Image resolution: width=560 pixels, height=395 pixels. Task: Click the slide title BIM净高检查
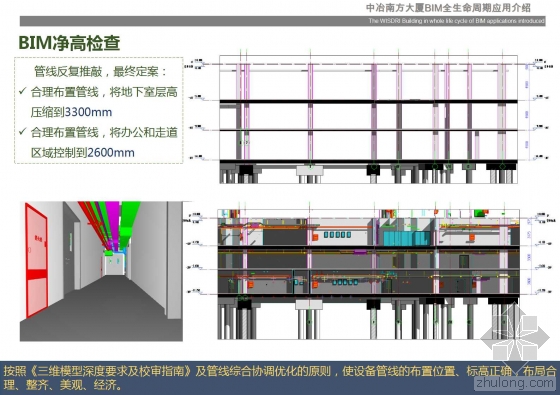click(x=69, y=43)
